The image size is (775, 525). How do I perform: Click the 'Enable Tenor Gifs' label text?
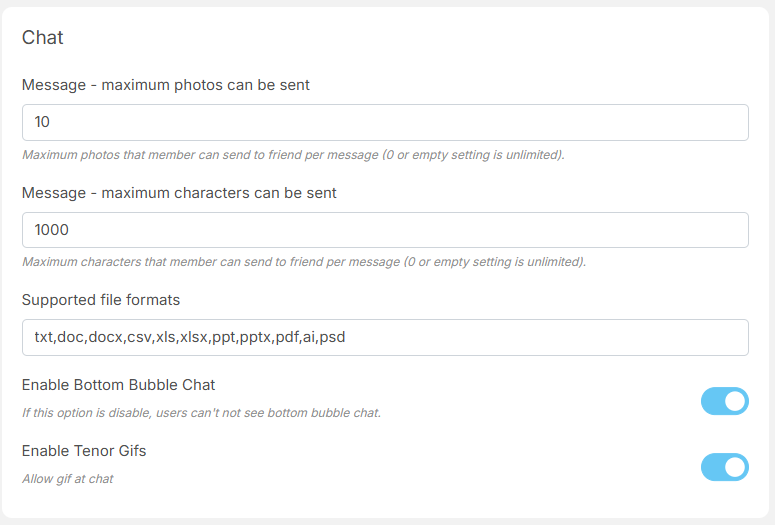pos(84,451)
